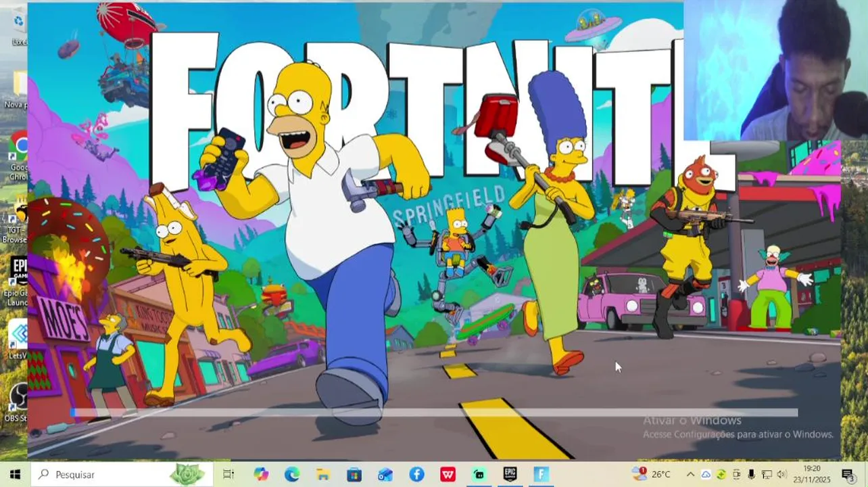868x487 pixels.
Task: Select the Recycle Bin desktop icon
Action: coord(18,27)
